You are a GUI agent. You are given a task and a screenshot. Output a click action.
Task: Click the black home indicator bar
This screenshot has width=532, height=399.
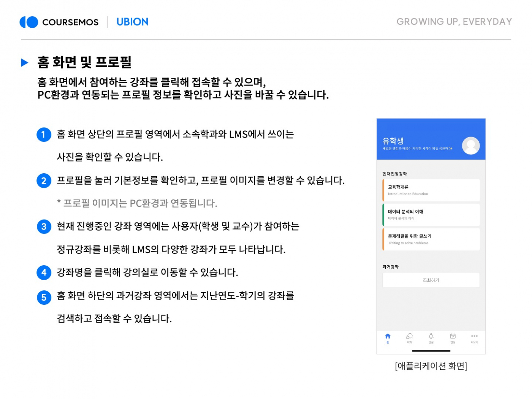tap(431, 351)
